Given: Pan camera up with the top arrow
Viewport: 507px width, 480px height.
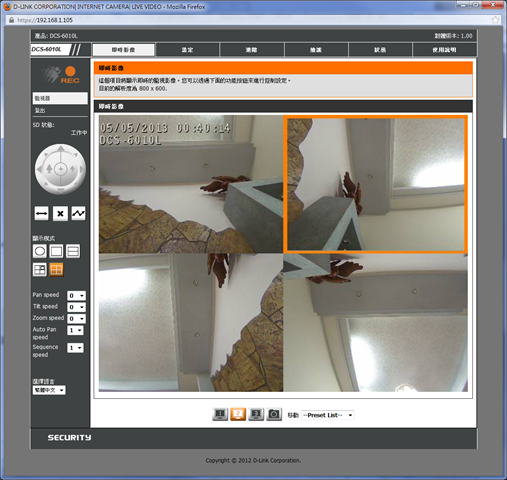Looking at the screenshot, I should click(x=60, y=148).
